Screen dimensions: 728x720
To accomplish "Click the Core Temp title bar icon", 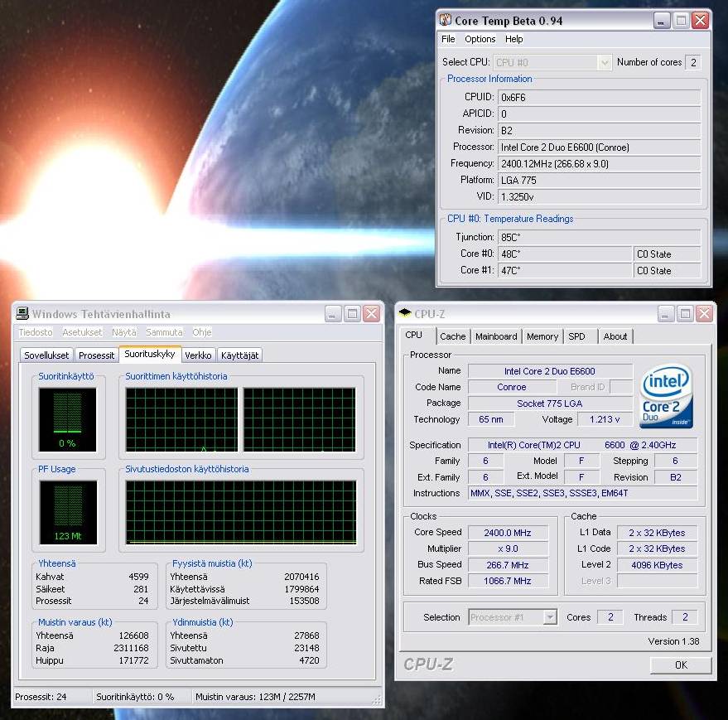I will tap(446, 21).
